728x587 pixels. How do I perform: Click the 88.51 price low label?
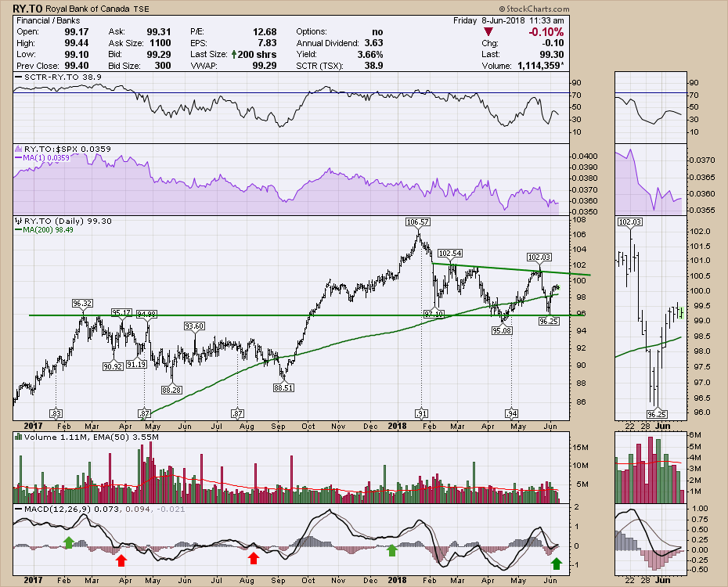[283, 387]
